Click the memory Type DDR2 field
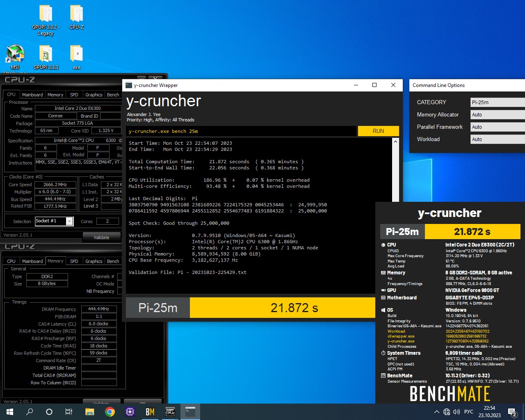 47,276
